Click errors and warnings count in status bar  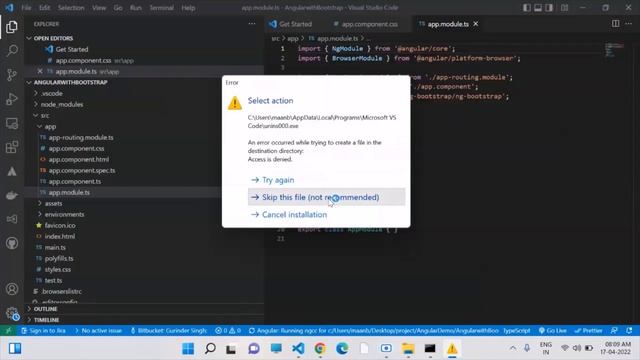(228, 331)
